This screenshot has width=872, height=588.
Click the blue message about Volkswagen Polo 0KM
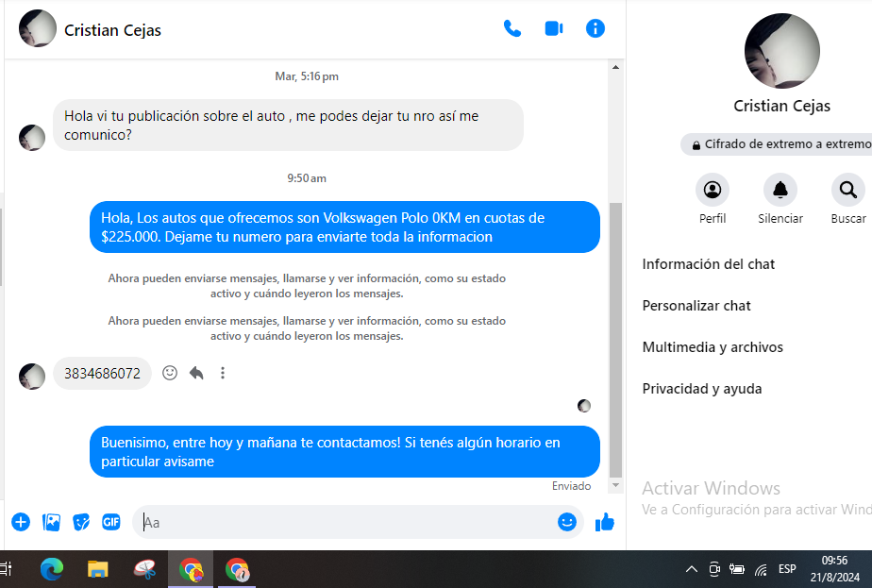344,227
